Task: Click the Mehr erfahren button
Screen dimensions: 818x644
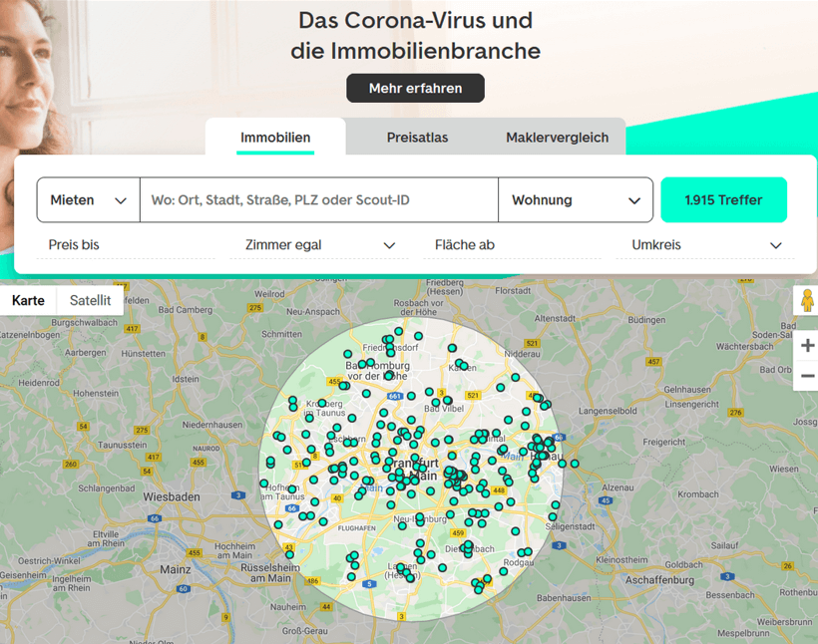Action: (415, 88)
